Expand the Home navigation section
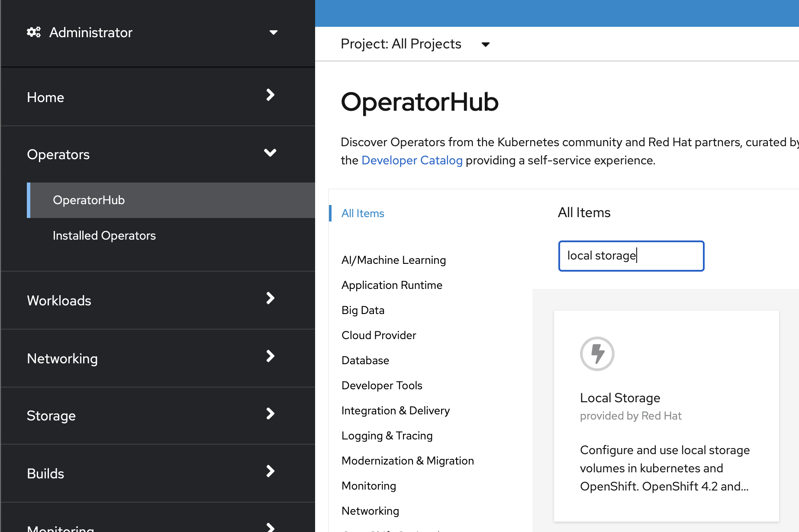The image size is (799, 532). 158,97
